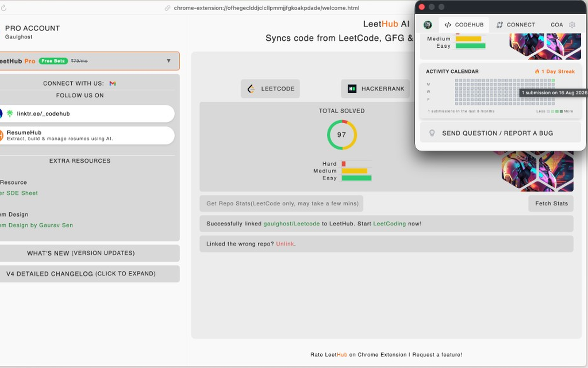
Task: Open the linktr.ee/_codehub link text
Action: click(43, 114)
